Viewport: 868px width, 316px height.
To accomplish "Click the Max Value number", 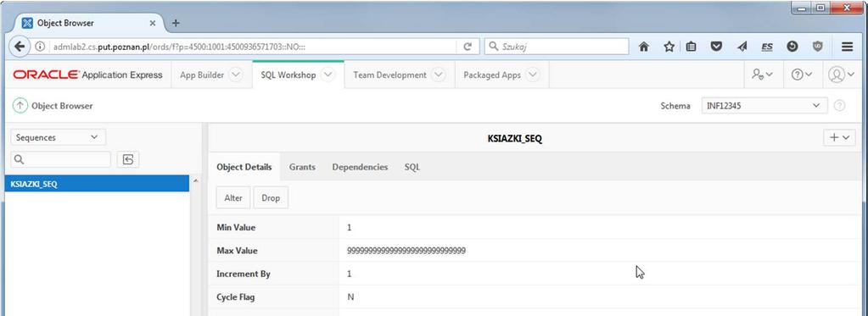I will [x=406, y=251].
